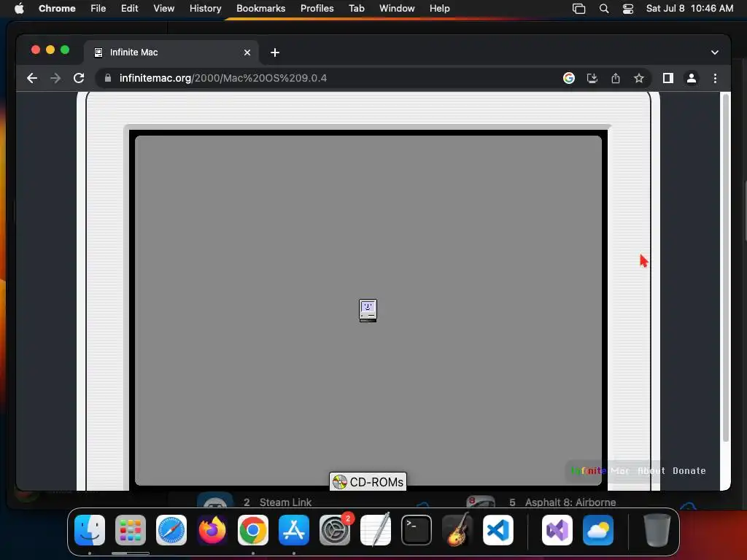Image resolution: width=747 pixels, height=560 pixels.
Task: Open the Profiles menu
Action: (317, 9)
